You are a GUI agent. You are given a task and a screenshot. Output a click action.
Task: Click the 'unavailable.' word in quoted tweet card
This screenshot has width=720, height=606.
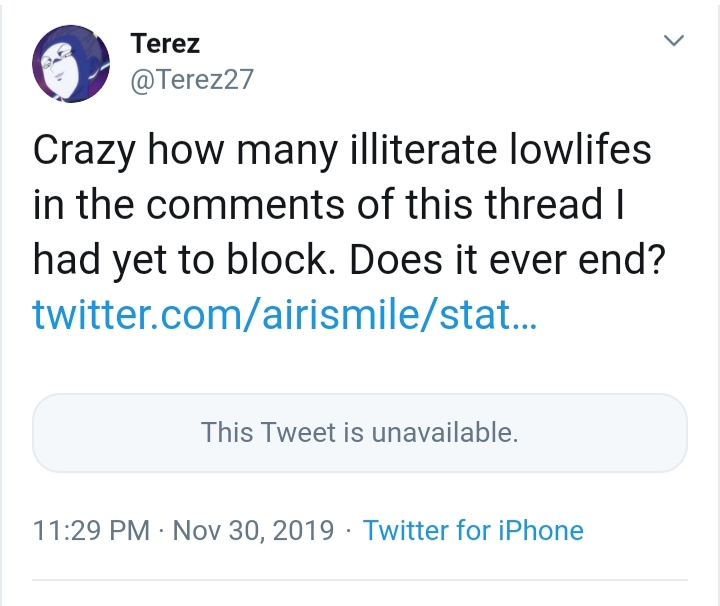pos(444,432)
